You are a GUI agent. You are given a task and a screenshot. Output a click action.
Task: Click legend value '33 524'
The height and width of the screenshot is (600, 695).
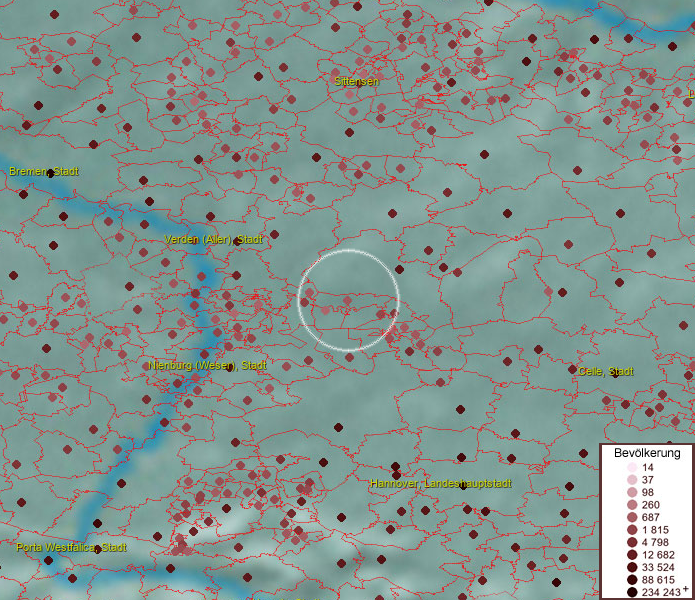pyautogui.click(x=658, y=567)
